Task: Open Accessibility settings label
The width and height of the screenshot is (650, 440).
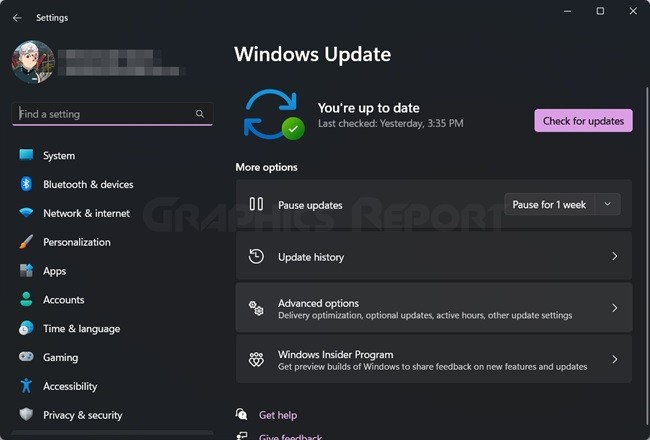Action: 70,387
